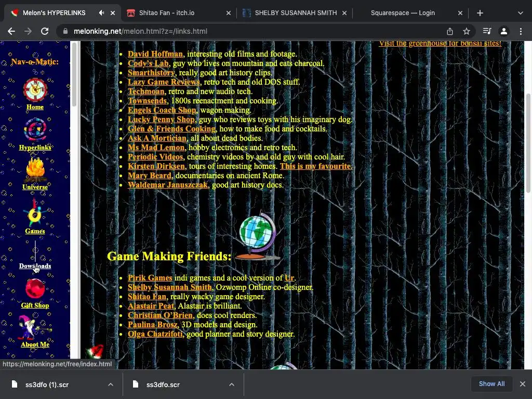Viewport: 532px width, 399px height.
Task: Open the Home link in sidebar
Action: click(35, 107)
